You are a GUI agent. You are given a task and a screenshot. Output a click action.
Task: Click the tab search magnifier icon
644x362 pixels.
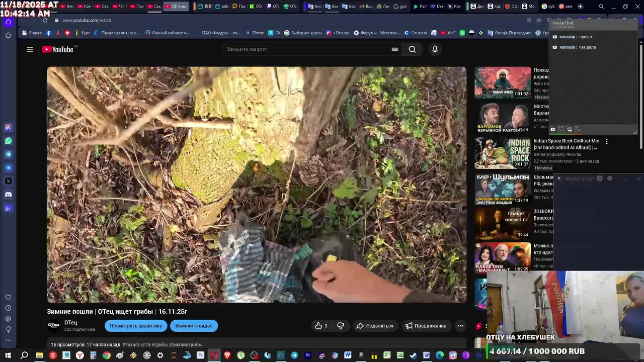click(x=601, y=7)
